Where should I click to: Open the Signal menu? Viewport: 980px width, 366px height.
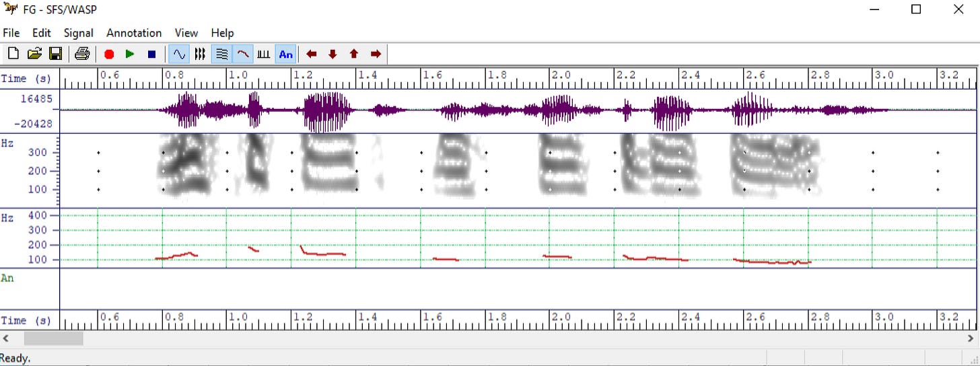(x=79, y=33)
